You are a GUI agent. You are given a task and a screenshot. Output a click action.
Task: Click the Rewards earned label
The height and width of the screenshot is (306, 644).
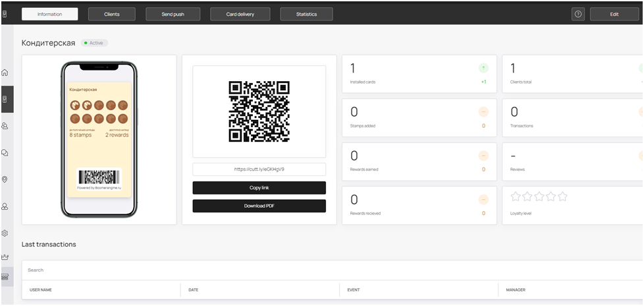pos(364,169)
